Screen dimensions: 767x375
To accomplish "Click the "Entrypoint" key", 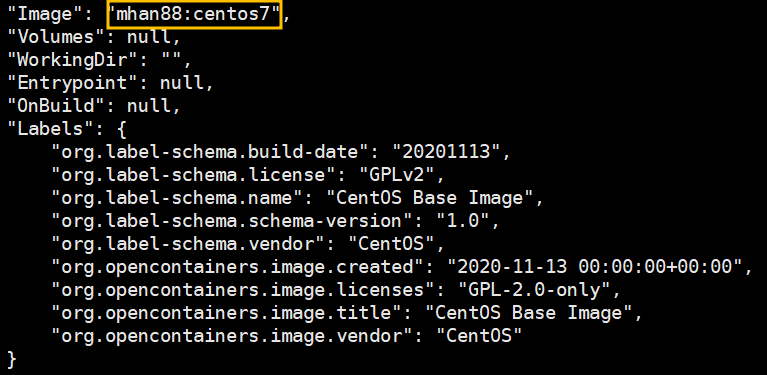I will tap(72, 83).
